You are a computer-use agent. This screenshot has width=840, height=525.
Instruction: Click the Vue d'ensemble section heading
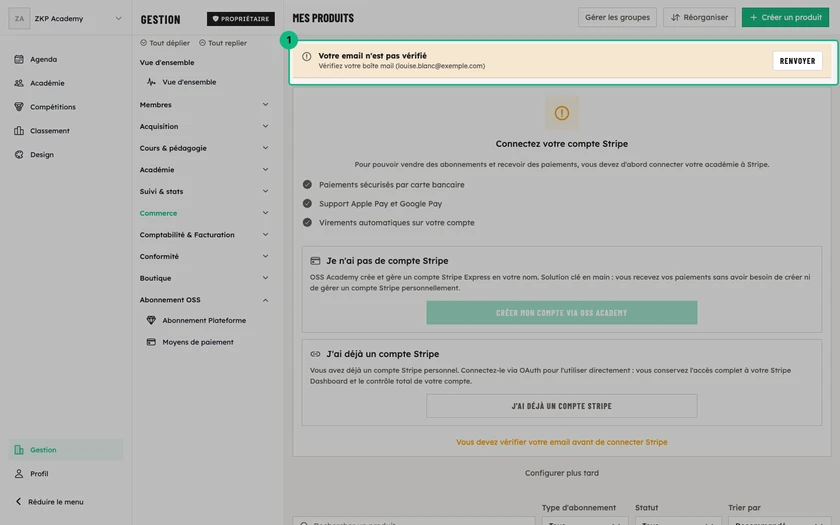coord(167,63)
